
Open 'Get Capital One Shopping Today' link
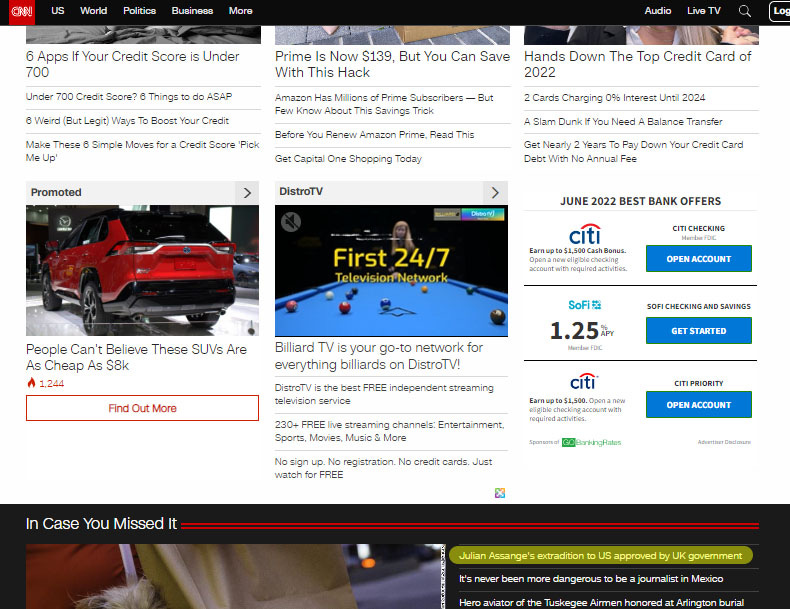click(x=348, y=159)
